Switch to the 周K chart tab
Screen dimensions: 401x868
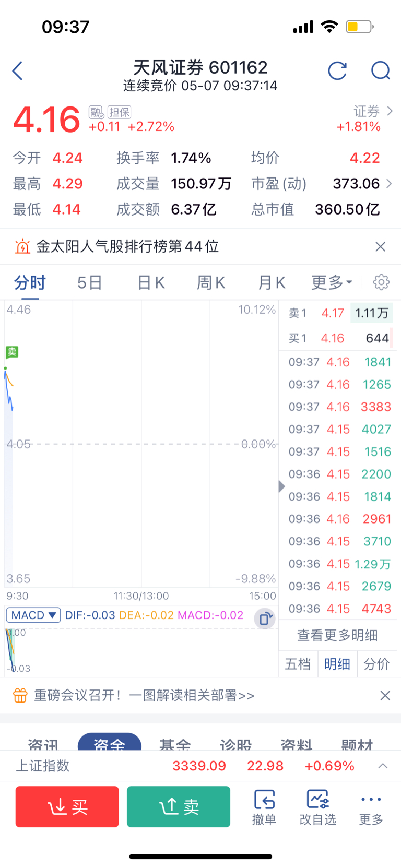tap(211, 282)
